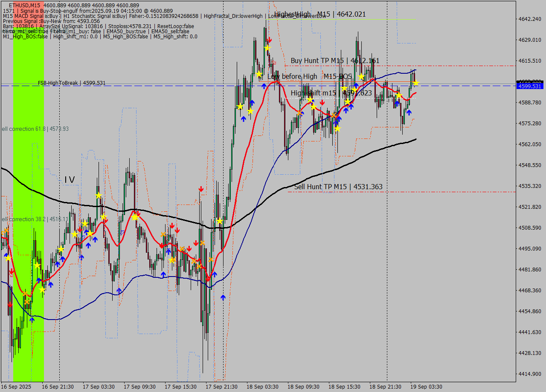546x392 pixels.
Task: Click the red down arrow above the 4535 spike
Action: point(200,189)
